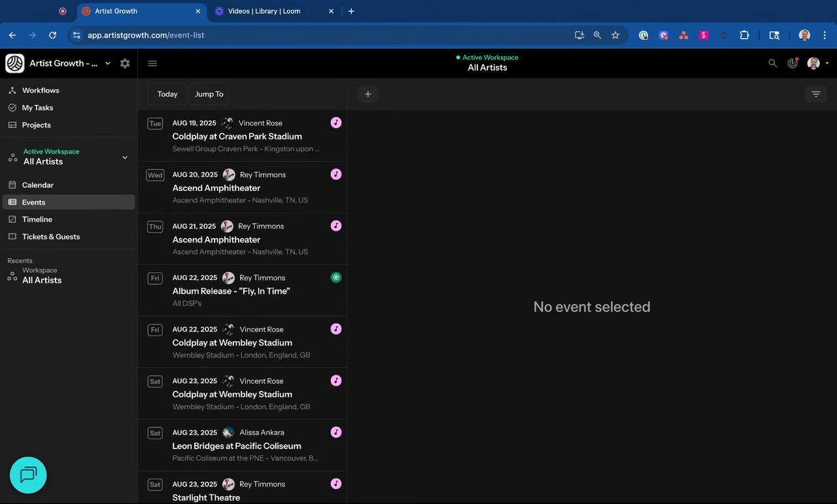The height and width of the screenshot is (504, 837).
Task: Click the add event plus button
Action: click(x=367, y=94)
